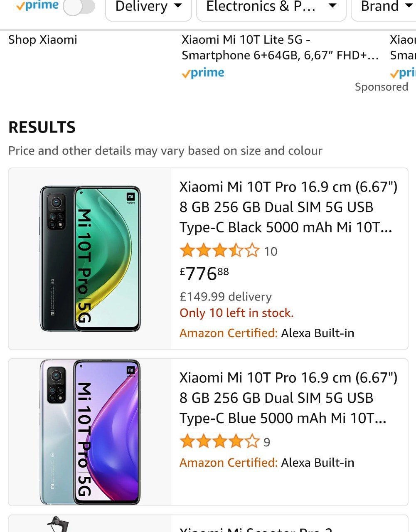Open blue Mi 10T Pro product image
Image resolution: width=416 pixels, height=532 pixels.
90,432
